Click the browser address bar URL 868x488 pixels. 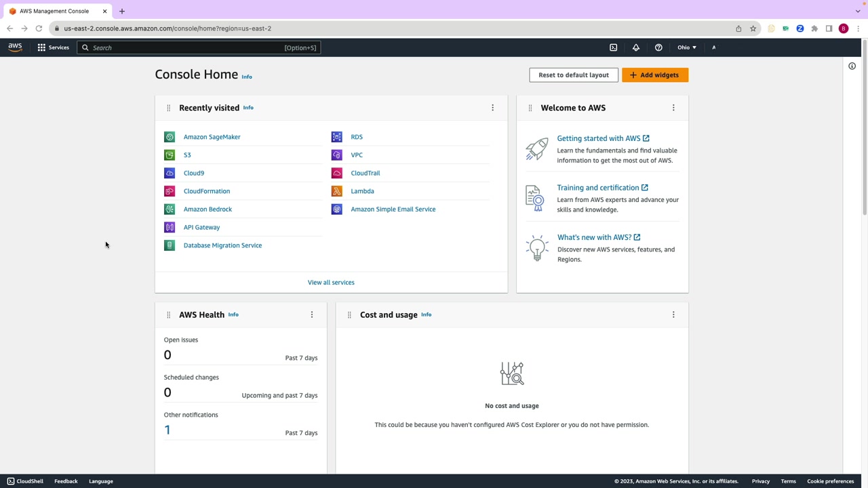tap(167, 28)
